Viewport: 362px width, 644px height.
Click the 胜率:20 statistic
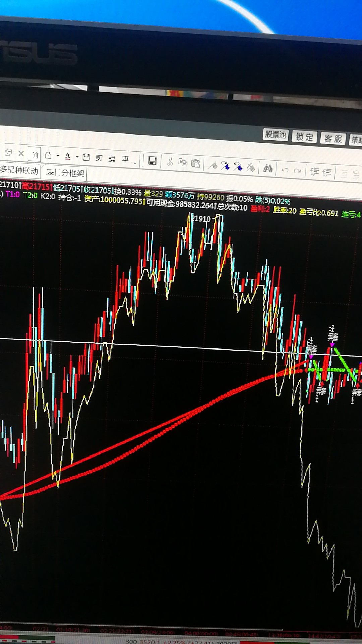[285, 211]
